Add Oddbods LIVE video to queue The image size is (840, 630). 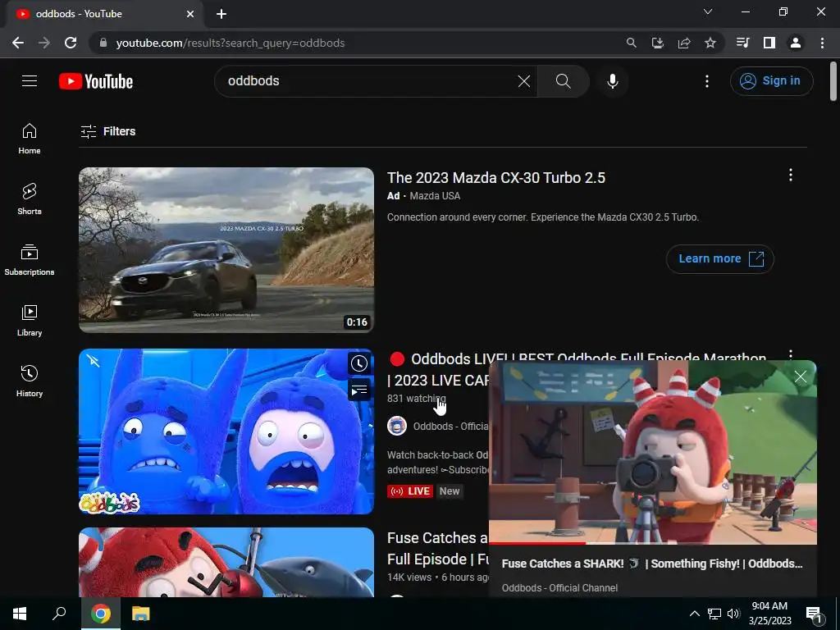pyautogui.click(x=359, y=390)
